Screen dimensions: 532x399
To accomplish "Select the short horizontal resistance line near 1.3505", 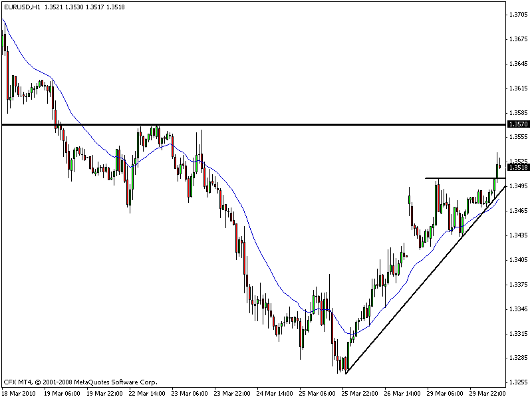I will click(459, 178).
